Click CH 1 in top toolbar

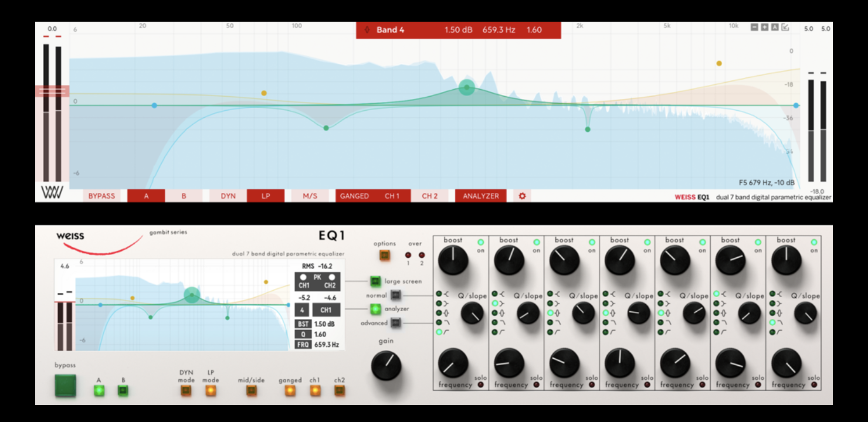point(392,196)
